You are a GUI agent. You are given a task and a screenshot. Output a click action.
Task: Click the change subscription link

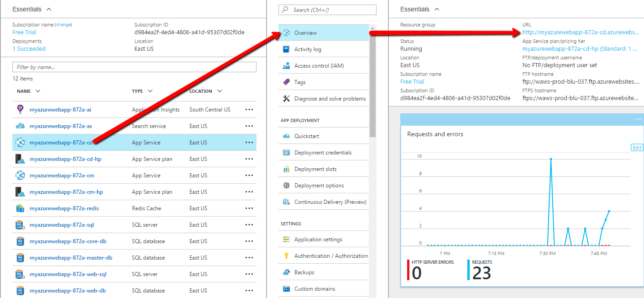point(63,25)
